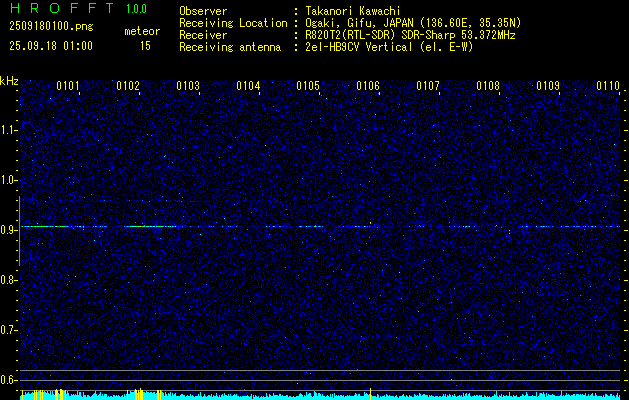Click the 0.6 frequency axis label
This screenshot has height=400, width=629.
[x=7, y=380]
